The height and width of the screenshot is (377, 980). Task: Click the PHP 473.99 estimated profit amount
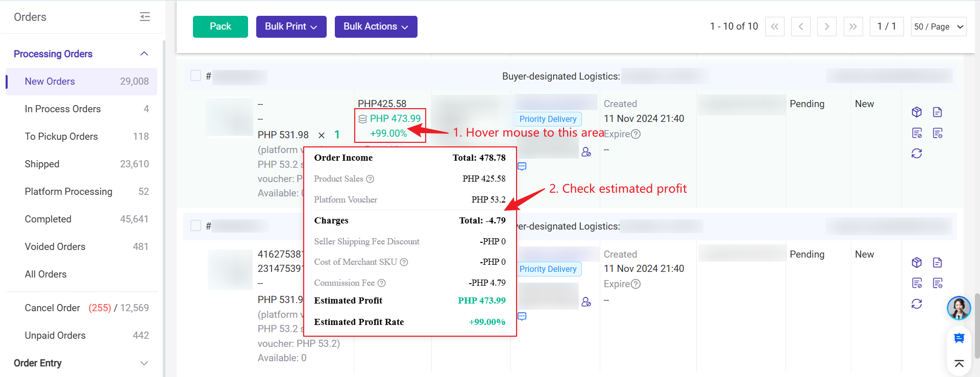tap(395, 119)
